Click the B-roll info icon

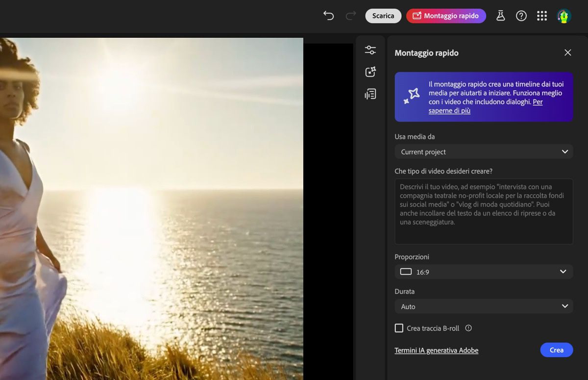pyautogui.click(x=468, y=328)
